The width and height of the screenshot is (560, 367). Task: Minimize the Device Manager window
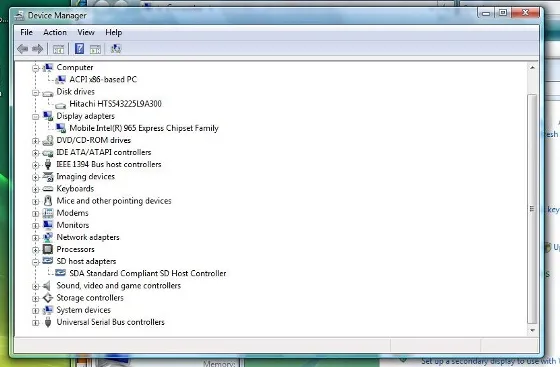[x=486, y=13]
